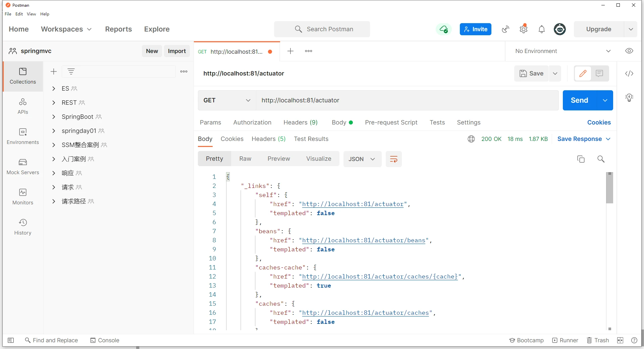Open the settings gear icon
644x349 pixels.
click(x=523, y=29)
